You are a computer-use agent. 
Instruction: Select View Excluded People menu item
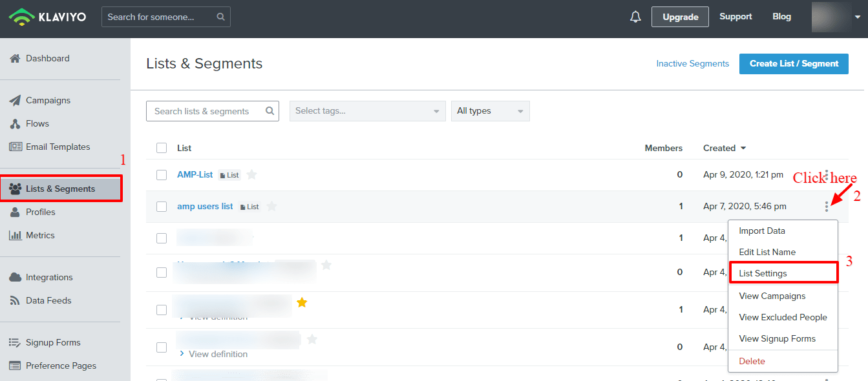tap(783, 317)
